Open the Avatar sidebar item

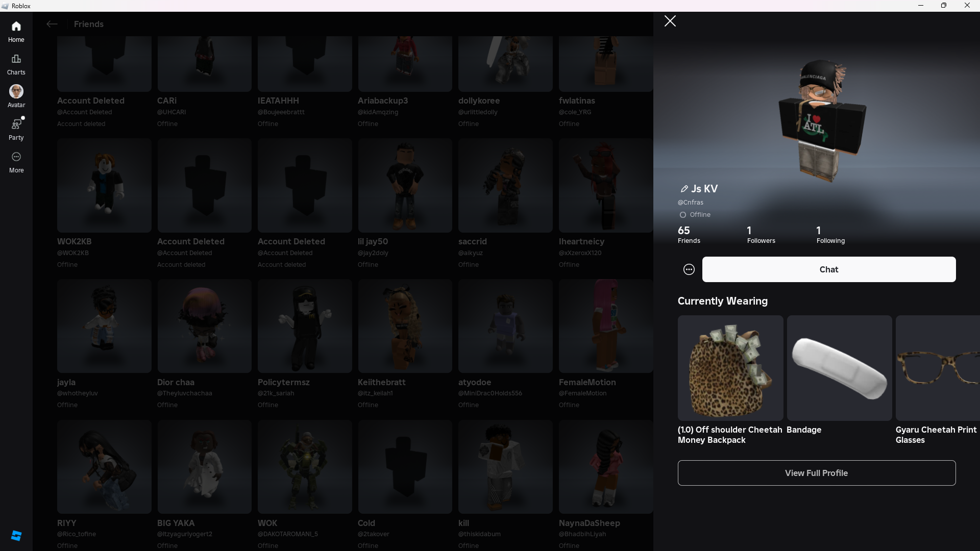16,96
